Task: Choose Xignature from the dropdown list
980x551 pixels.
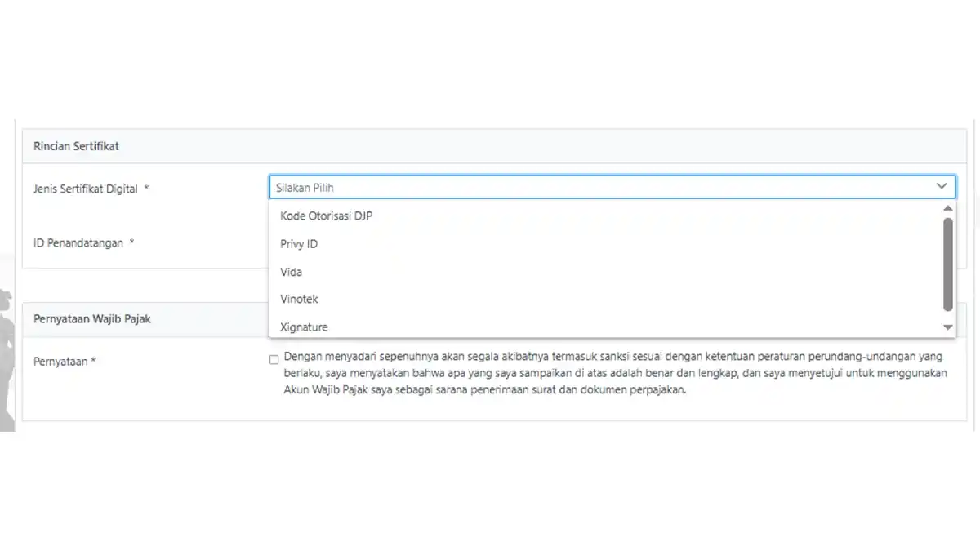Action: [x=304, y=327]
